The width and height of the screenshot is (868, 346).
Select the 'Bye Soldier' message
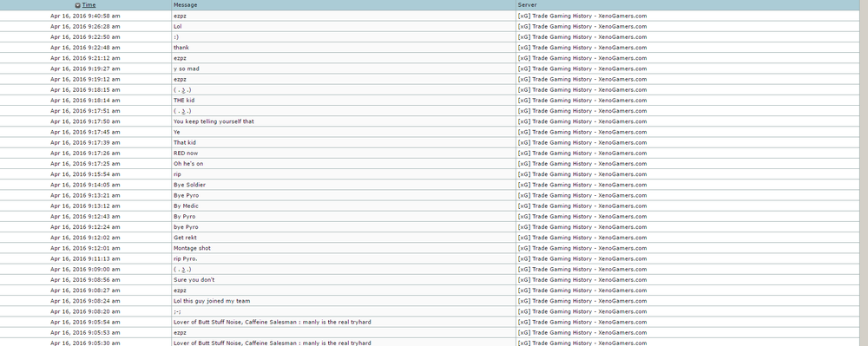189,185
